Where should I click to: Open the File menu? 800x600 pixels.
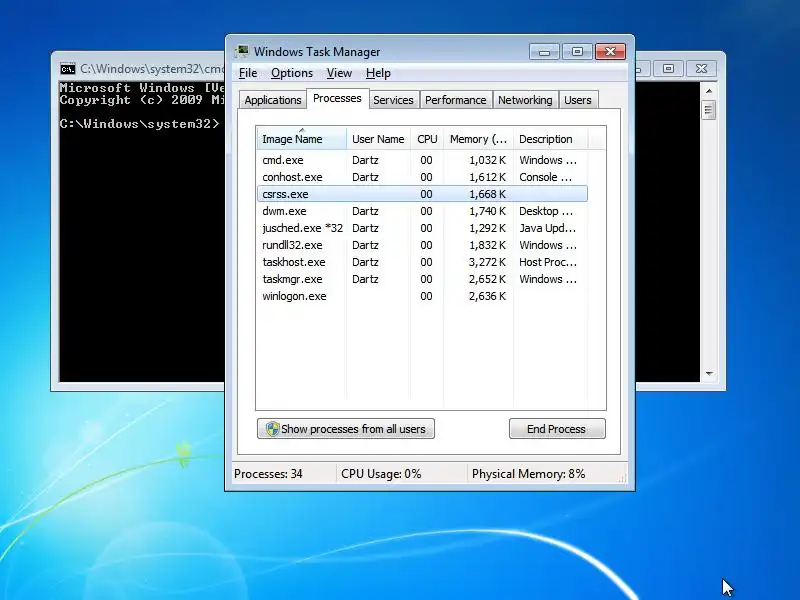tap(248, 73)
